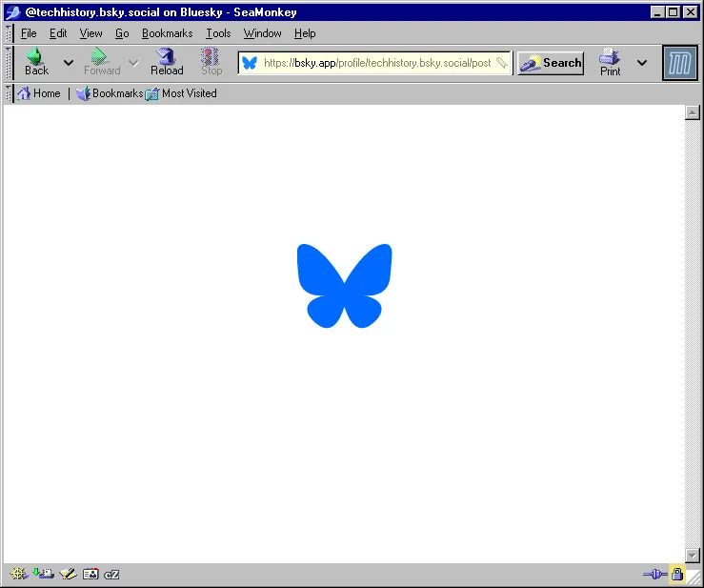Open Address Book from status bar
This screenshot has width=704, height=588.
click(x=91, y=574)
